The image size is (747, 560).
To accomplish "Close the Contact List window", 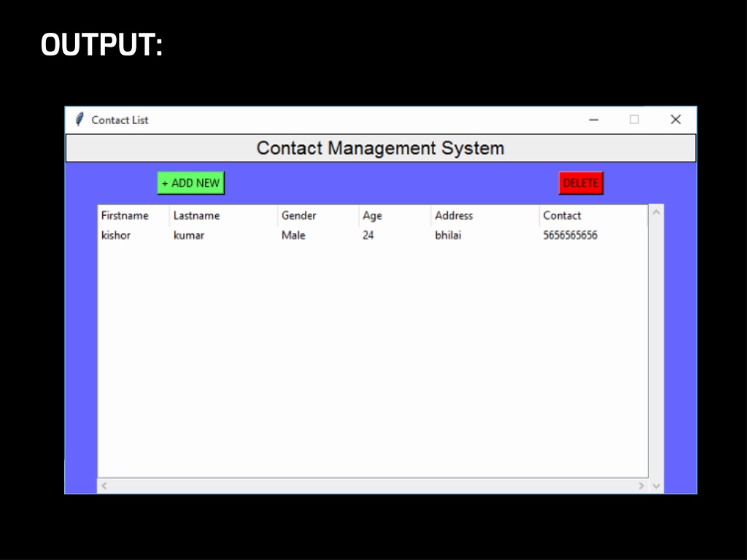I will click(x=676, y=120).
